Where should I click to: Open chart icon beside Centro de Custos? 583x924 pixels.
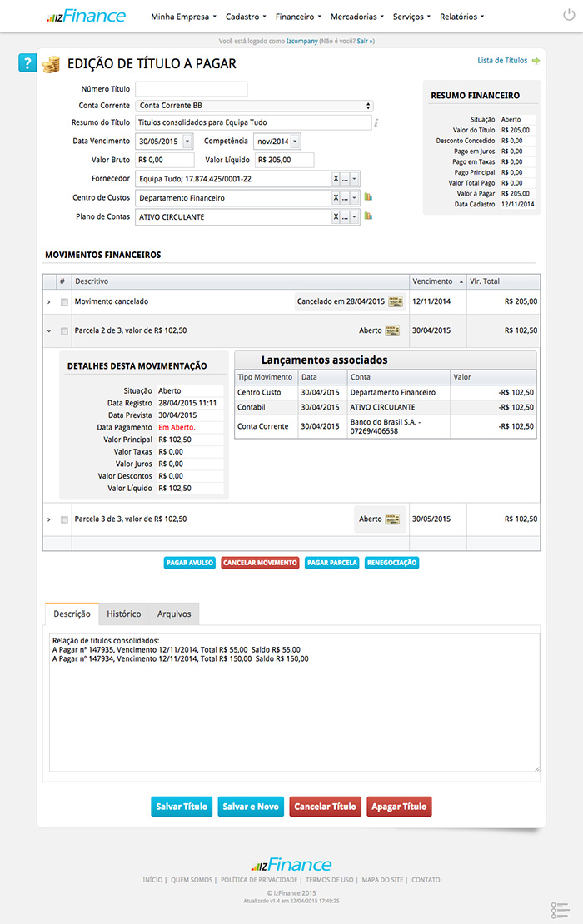coord(368,197)
